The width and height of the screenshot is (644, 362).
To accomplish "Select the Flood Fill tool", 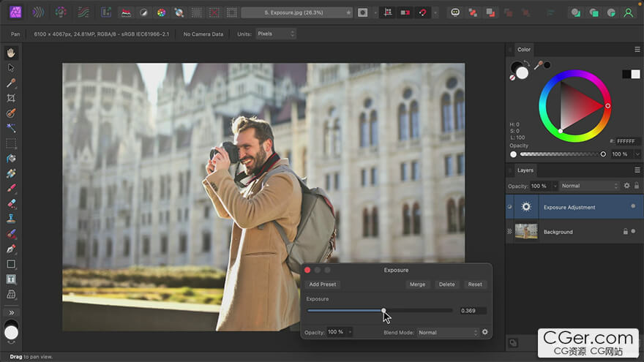I will [x=11, y=159].
